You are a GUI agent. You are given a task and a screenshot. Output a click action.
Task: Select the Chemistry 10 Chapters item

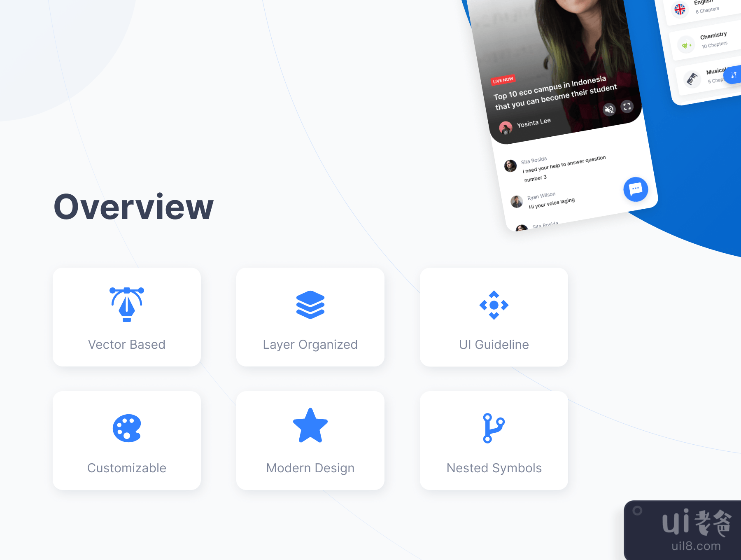713,40
